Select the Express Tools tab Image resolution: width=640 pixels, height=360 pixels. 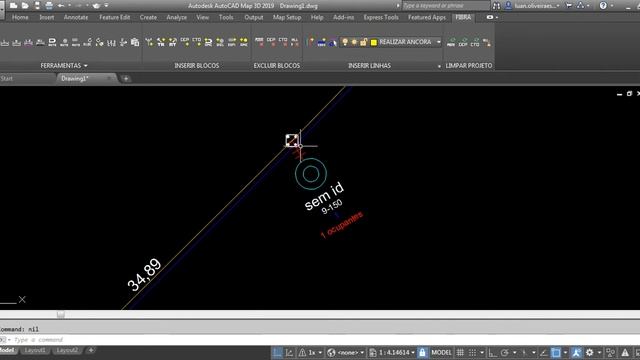click(x=381, y=17)
